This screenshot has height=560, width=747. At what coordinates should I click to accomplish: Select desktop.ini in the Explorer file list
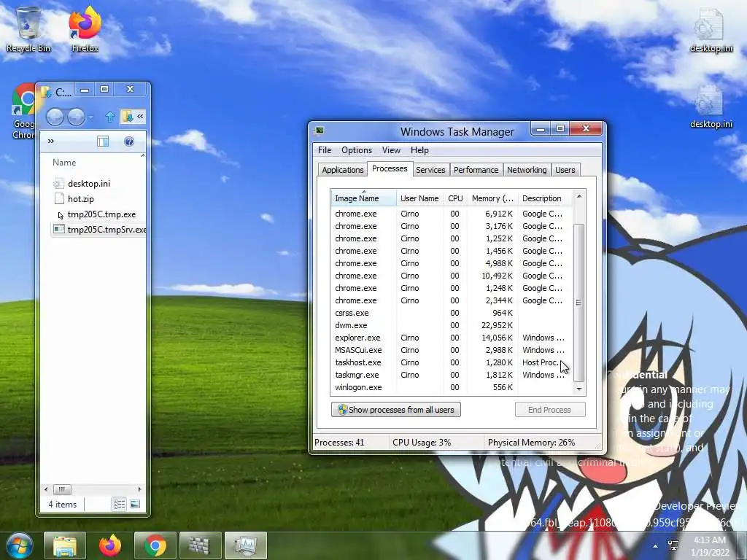point(88,183)
